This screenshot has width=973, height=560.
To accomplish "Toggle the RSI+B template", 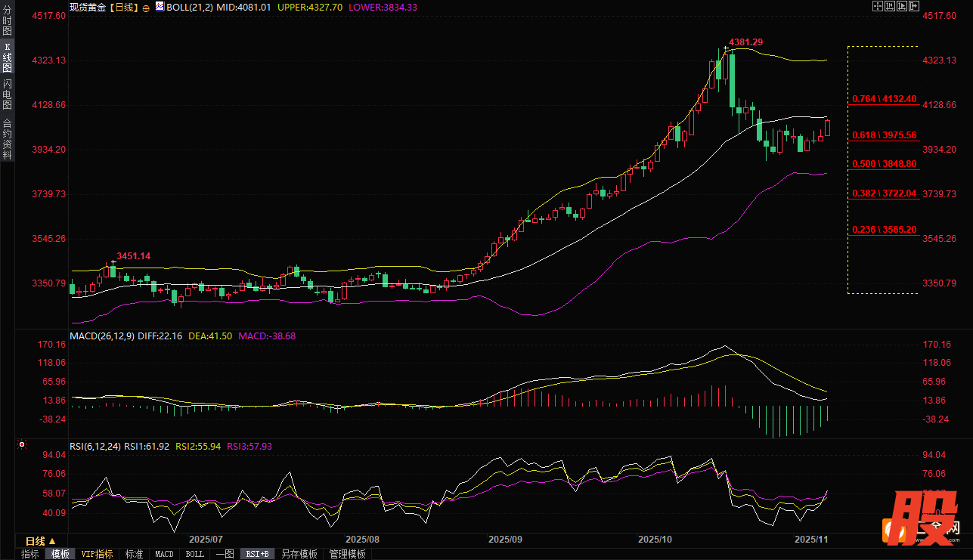I will [x=258, y=554].
